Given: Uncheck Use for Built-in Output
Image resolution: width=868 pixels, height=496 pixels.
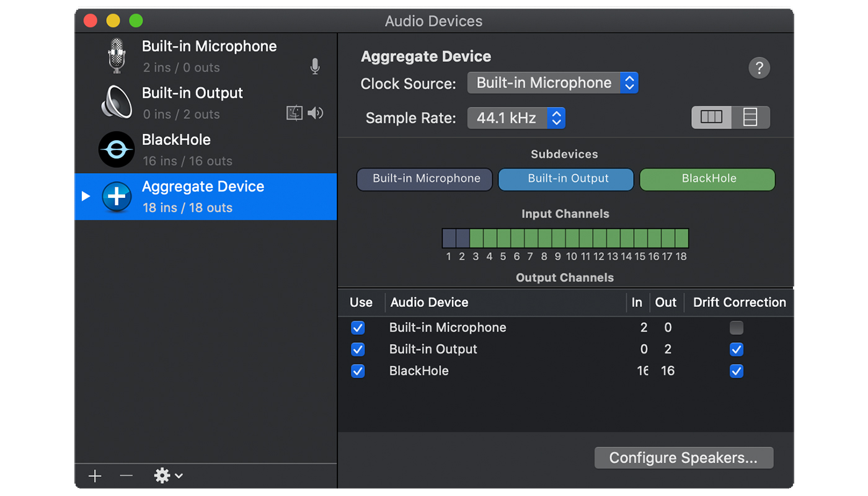Looking at the screenshot, I should (x=358, y=349).
